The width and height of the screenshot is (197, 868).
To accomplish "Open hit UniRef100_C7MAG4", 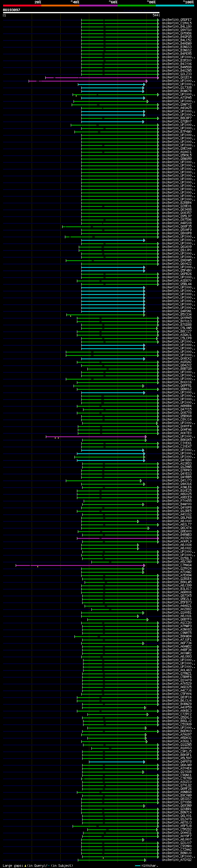I will 177,565.
